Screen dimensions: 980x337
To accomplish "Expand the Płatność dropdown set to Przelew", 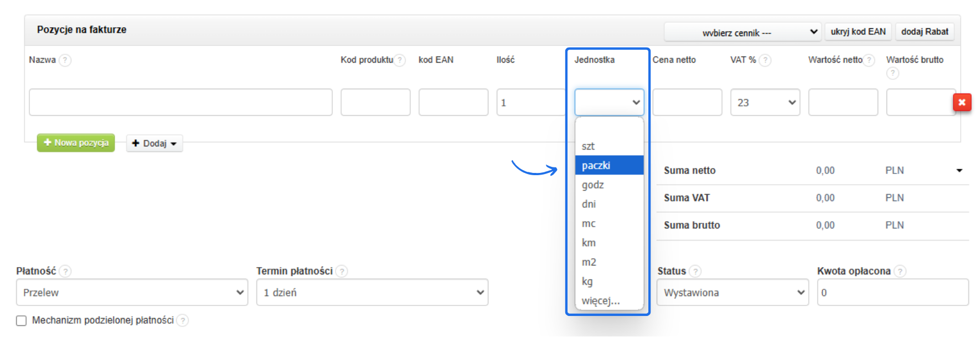I will tap(132, 293).
